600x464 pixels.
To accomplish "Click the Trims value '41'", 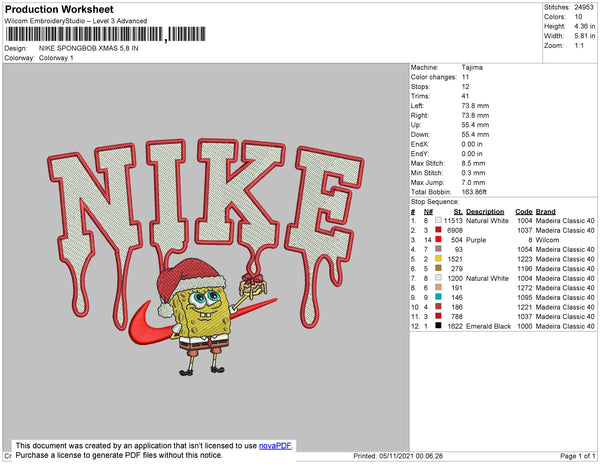I will [465, 96].
